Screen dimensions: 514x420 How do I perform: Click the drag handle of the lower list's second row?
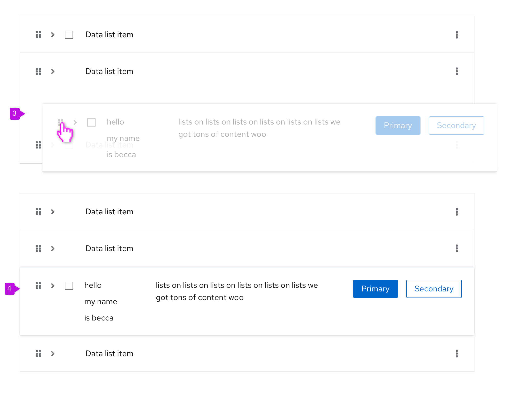click(38, 249)
